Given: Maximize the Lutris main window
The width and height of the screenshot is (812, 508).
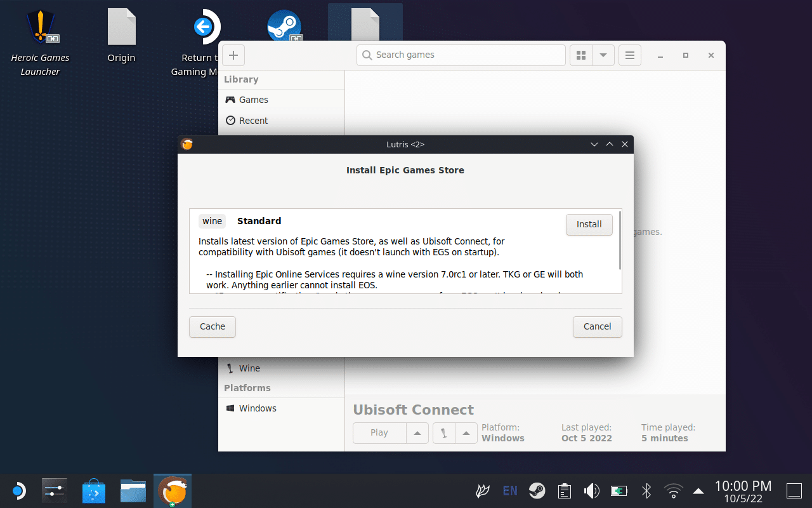Looking at the screenshot, I should (686, 55).
